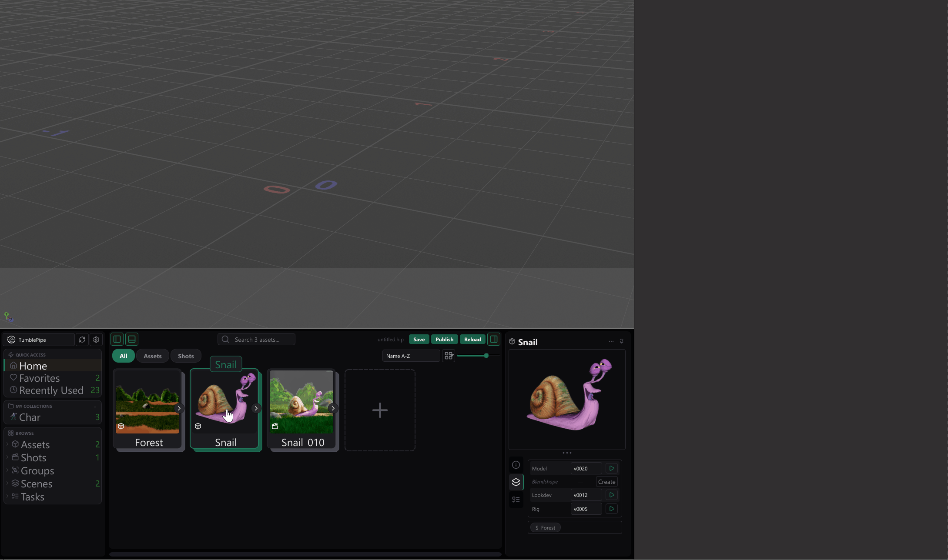Viewport: 948px width, 560px height.
Task: Switch to the Assets filter tab
Action: pos(153,356)
